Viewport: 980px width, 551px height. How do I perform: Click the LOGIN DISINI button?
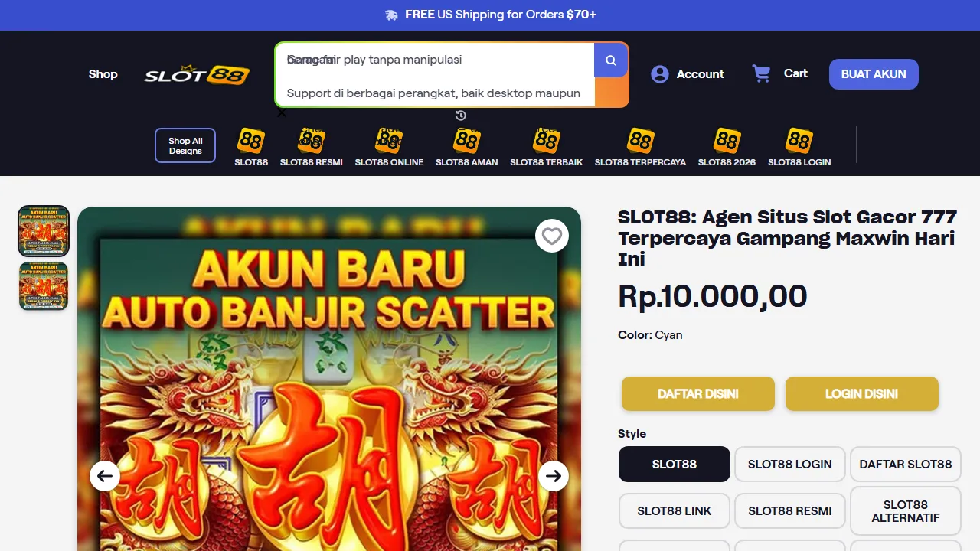(x=862, y=394)
